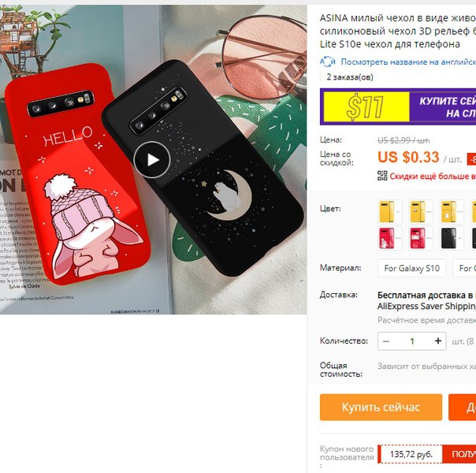This screenshot has height=473, width=476.
Task: Click the 135,72 руб. coupon
Action: click(x=411, y=454)
